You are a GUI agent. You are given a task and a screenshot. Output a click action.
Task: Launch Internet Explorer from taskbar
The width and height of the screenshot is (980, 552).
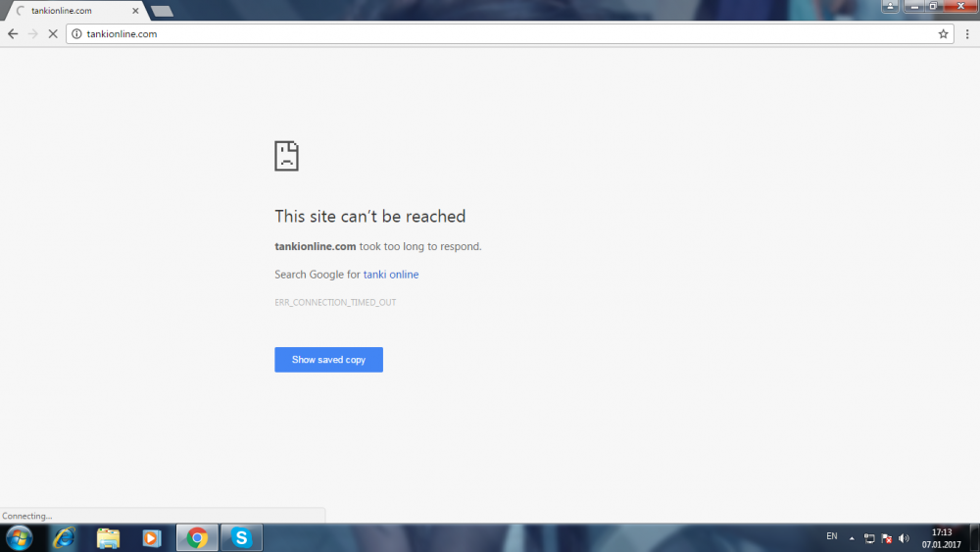(65, 537)
